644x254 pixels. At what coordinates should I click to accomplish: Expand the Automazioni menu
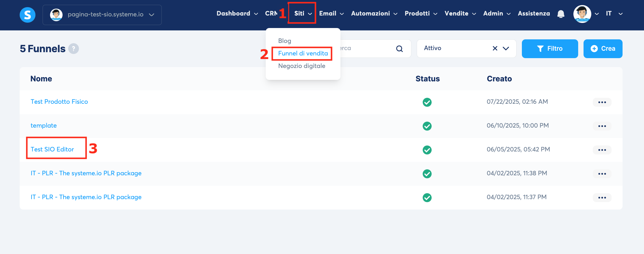(374, 13)
